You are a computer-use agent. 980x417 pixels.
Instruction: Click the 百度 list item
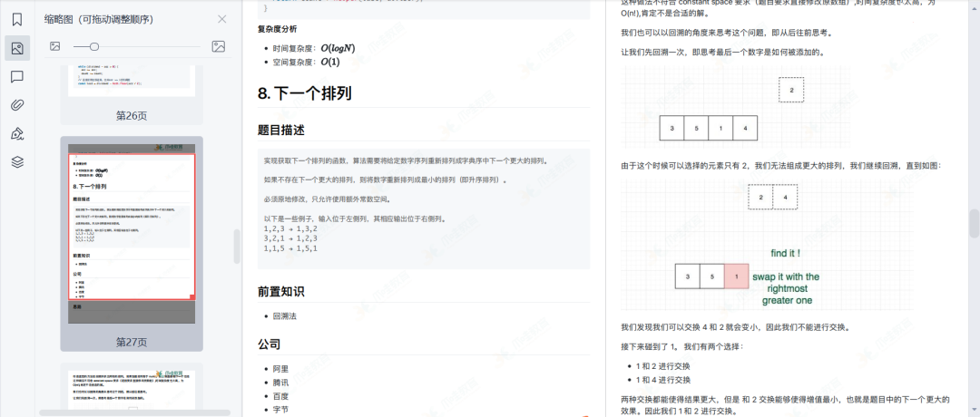tap(280, 396)
